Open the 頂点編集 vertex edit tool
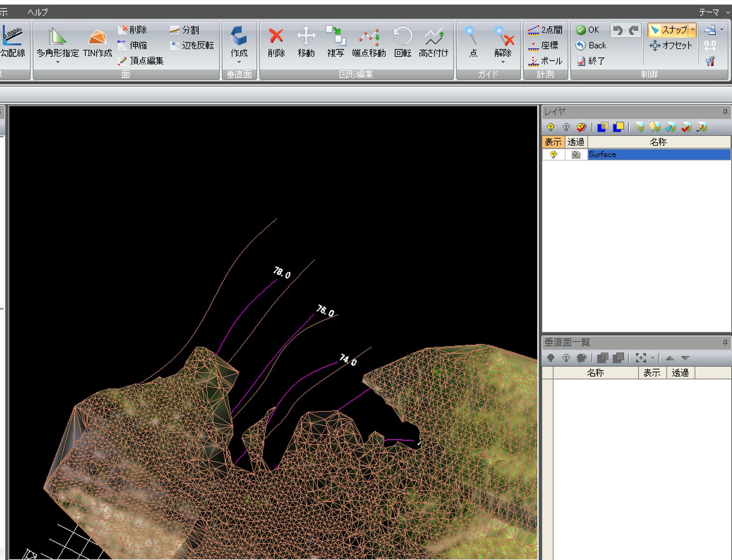 pyautogui.click(x=140, y=61)
